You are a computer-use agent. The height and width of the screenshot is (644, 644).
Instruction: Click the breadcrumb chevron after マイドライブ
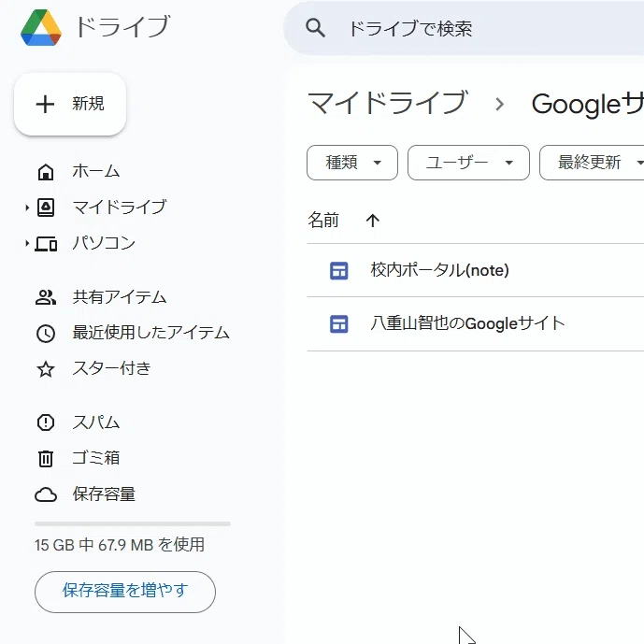point(500,104)
